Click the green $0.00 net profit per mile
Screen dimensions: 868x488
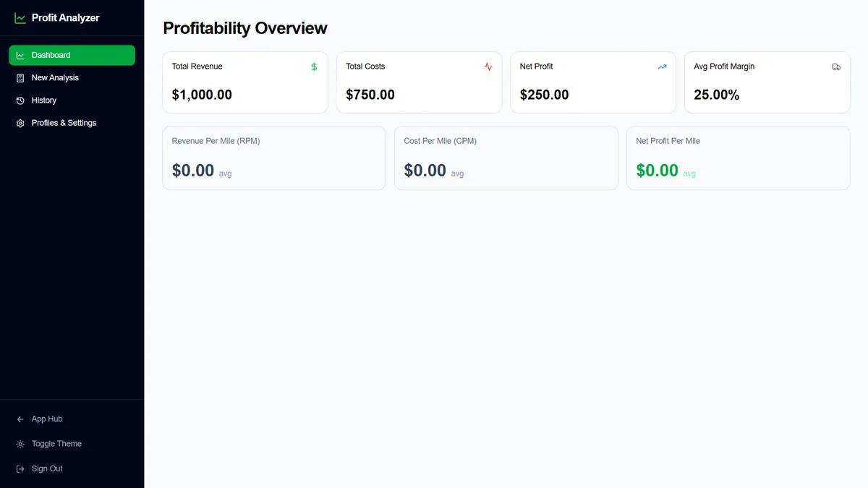point(658,171)
